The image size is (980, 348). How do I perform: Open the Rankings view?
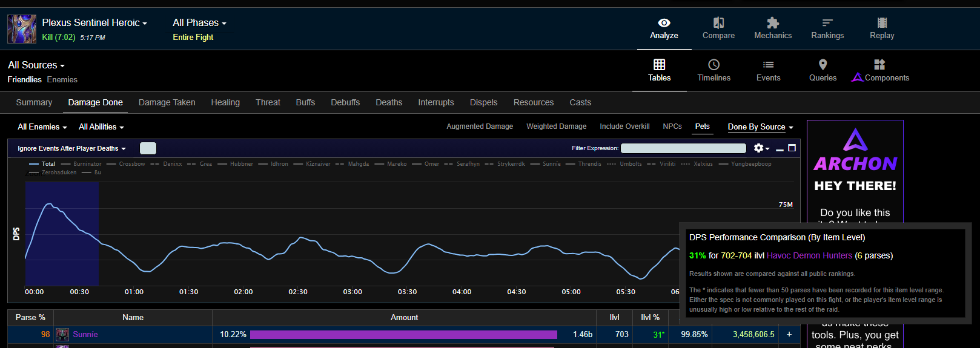click(x=827, y=28)
